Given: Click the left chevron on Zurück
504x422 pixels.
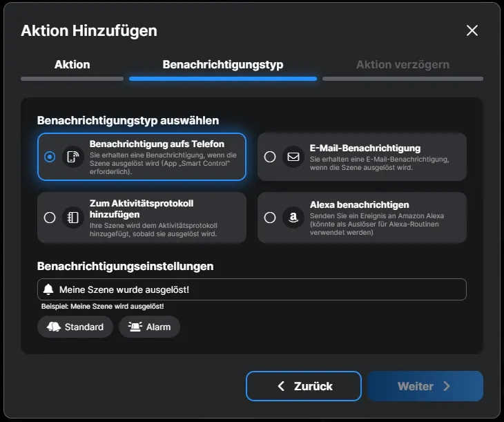Looking at the screenshot, I should pos(280,386).
